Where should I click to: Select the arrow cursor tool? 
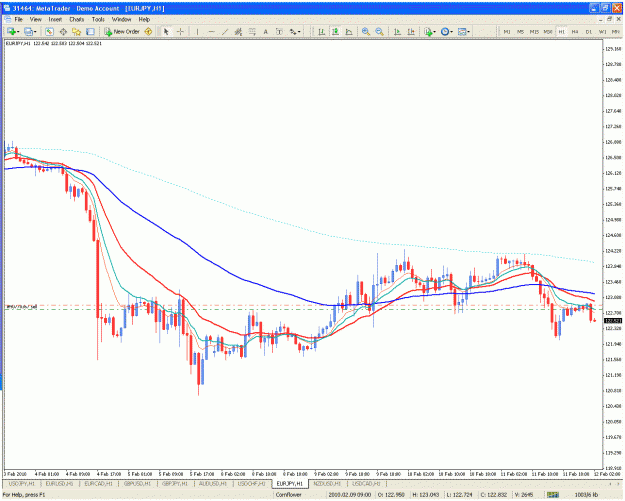166,31
